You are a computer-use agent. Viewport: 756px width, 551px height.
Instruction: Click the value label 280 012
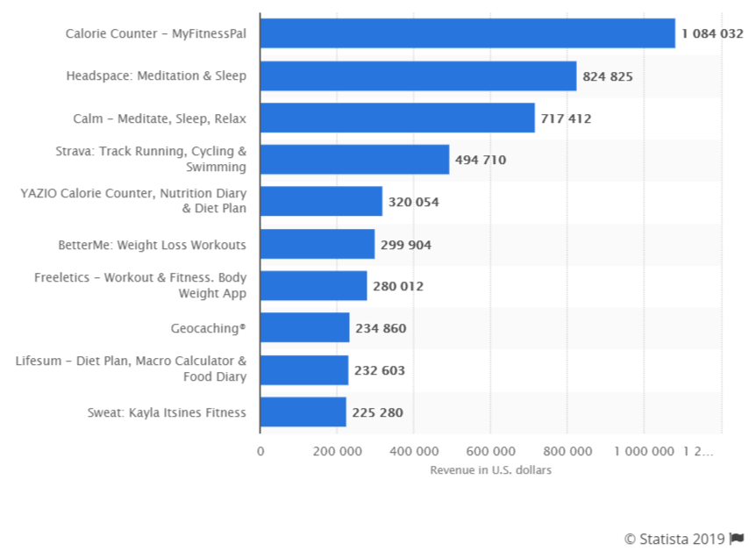(398, 286)
